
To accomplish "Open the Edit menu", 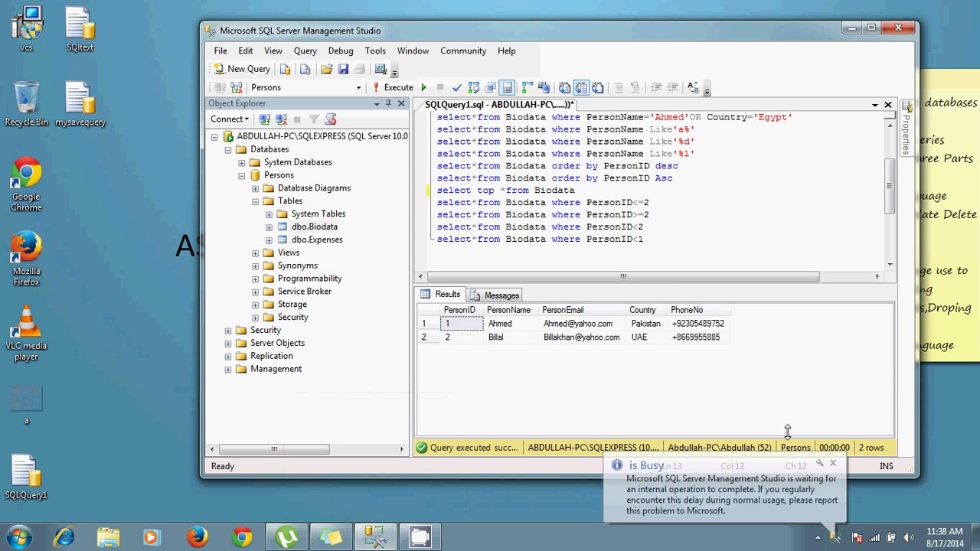I will [246, 51].
